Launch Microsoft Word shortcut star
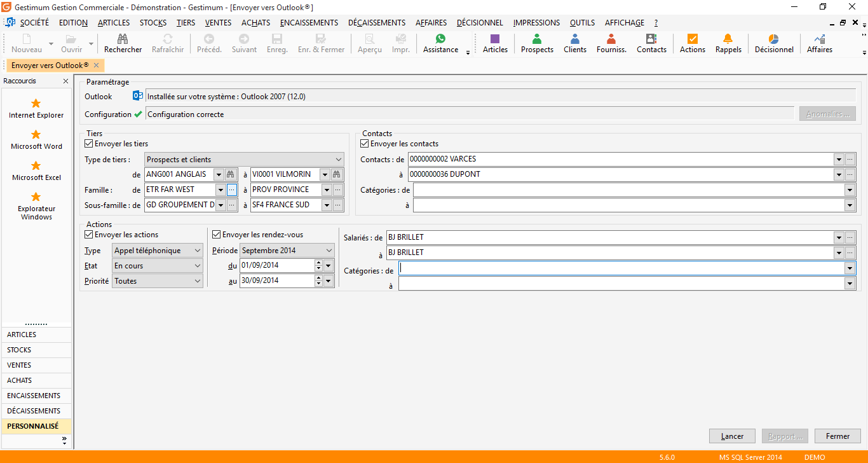 36,134
